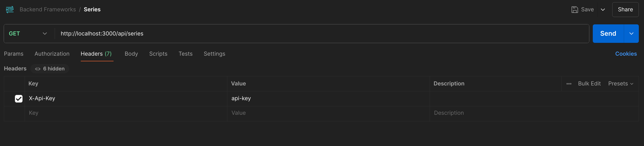This screenshot has height=146, width=644.
Task: Open the GET method dropdown
Action: [28, 33]
